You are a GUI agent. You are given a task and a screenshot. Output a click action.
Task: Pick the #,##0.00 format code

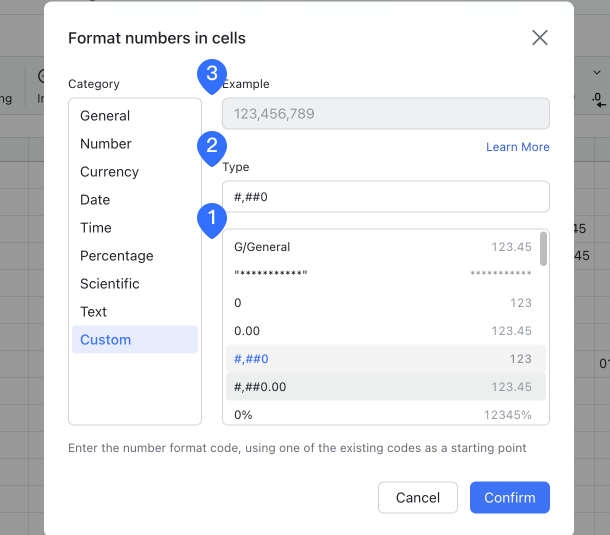click(380, 387)
